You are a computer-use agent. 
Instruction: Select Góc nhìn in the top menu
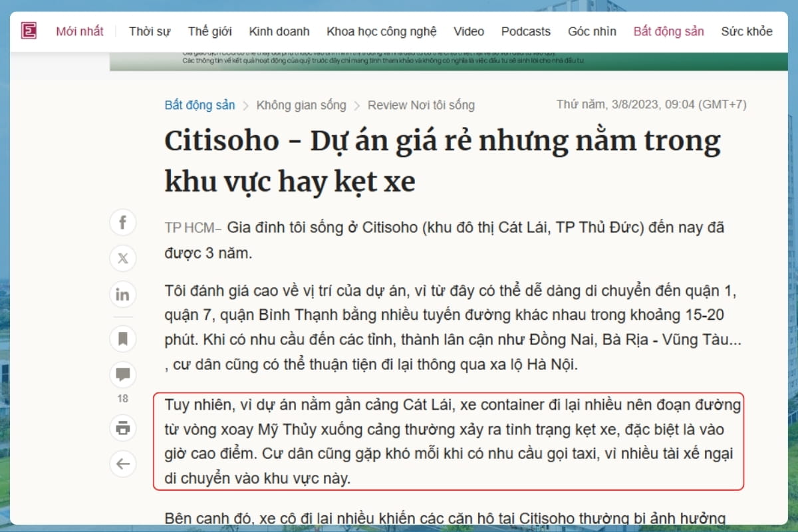point(592,31)
